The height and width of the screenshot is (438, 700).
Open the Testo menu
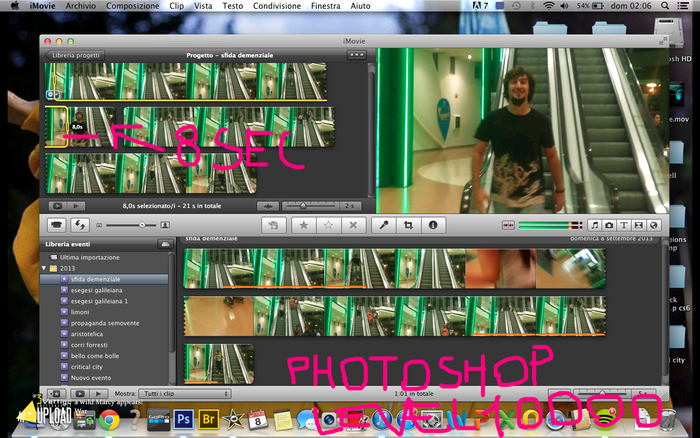click(x=233, y=6)
